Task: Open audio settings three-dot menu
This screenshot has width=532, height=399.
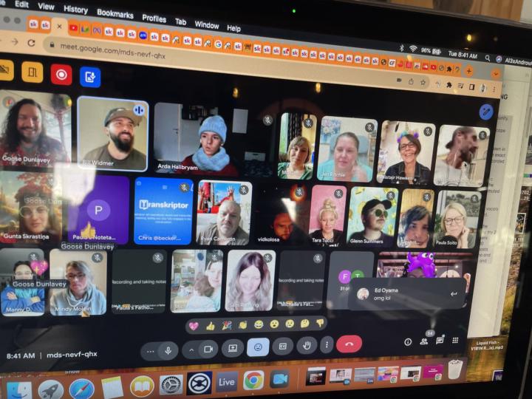Action: coord(150,352)
